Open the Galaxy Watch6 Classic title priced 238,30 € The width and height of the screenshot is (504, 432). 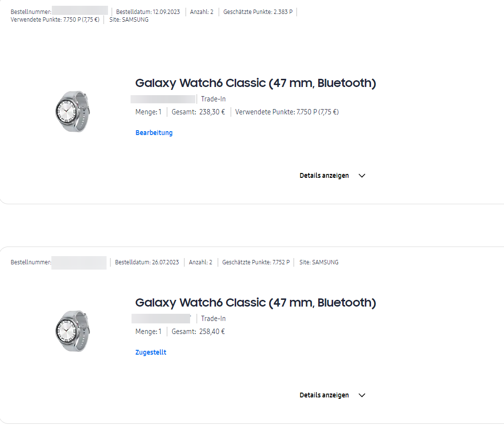click(x=255, y=83)
